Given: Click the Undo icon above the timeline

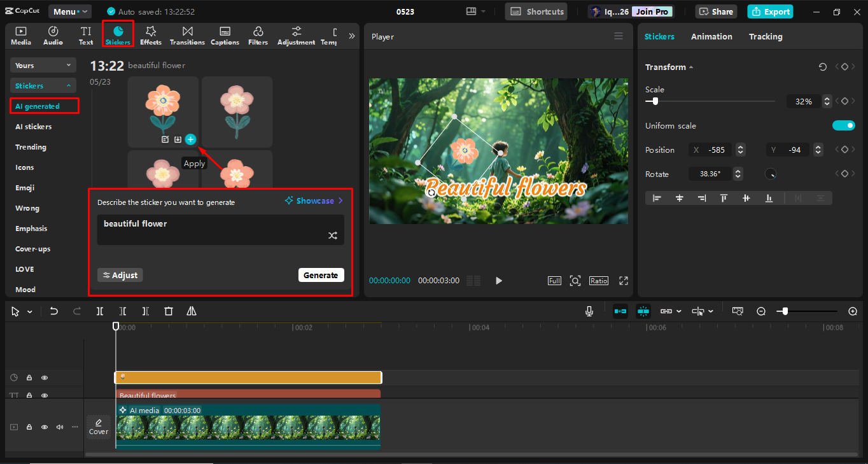Looking at the screenshot, I should [x=53, y=311].
